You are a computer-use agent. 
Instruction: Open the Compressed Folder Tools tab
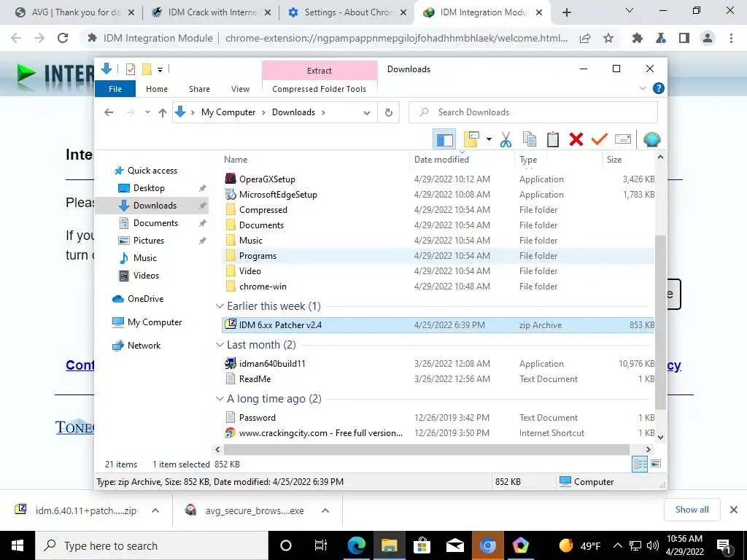pyautogui.click(x=320, y=89)
